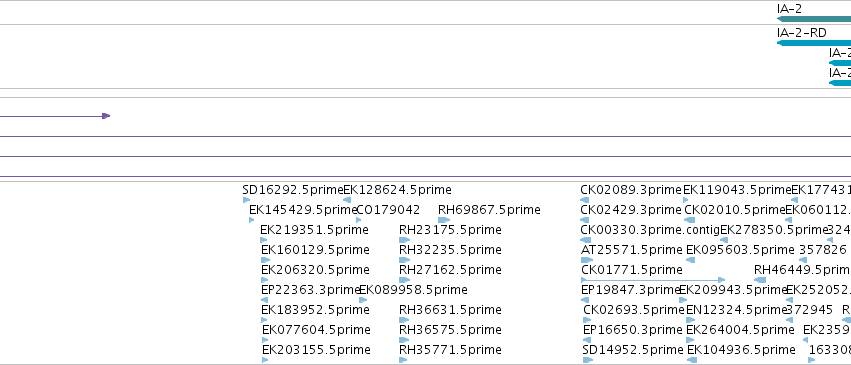The image size is (851, 365).
Task: Click the RH36631.5prime arrow glyph
Action: tap(403, 319)
